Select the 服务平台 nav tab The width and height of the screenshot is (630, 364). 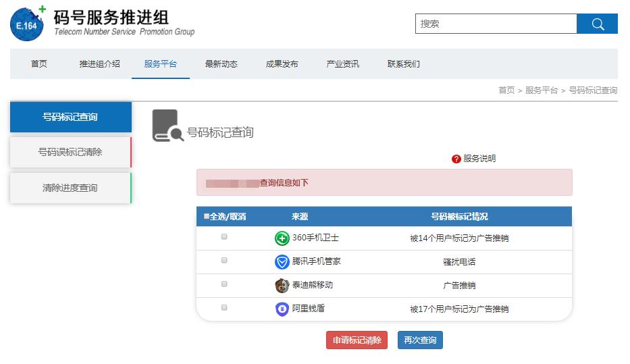160,64
